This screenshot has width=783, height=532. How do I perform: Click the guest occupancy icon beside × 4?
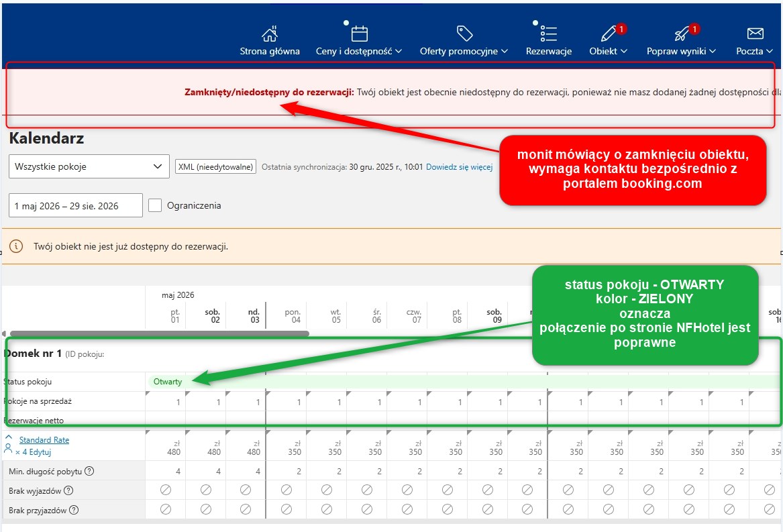pos(8,448)
